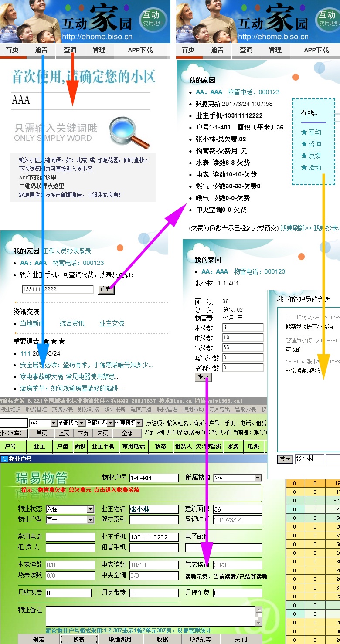Open the 通告 tab in left navigation

pos(41,50)
